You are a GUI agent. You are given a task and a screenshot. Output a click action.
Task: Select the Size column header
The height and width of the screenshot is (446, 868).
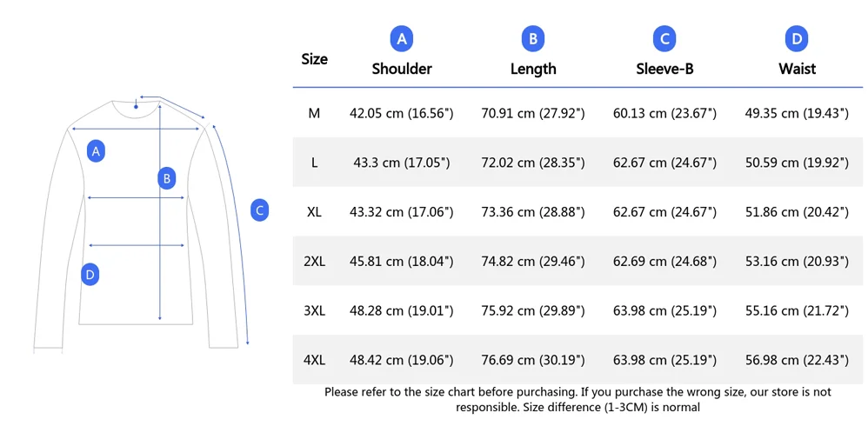tap(314, 59)
